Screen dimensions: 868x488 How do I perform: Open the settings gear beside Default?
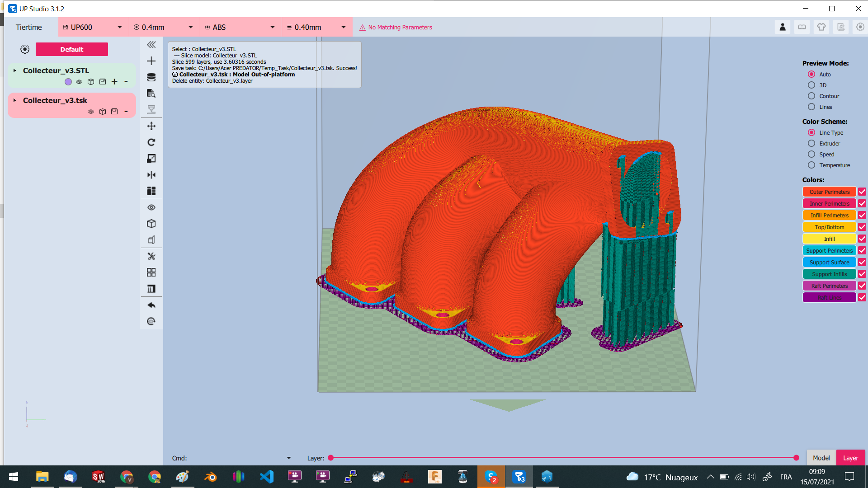click(x=25, y=49)
